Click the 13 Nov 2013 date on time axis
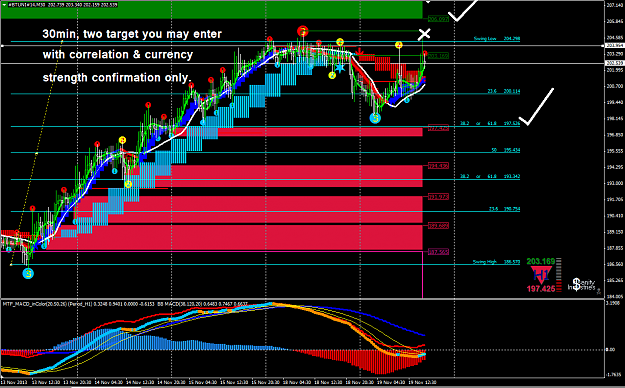This screenshot has width=625, height=388. 13,382
